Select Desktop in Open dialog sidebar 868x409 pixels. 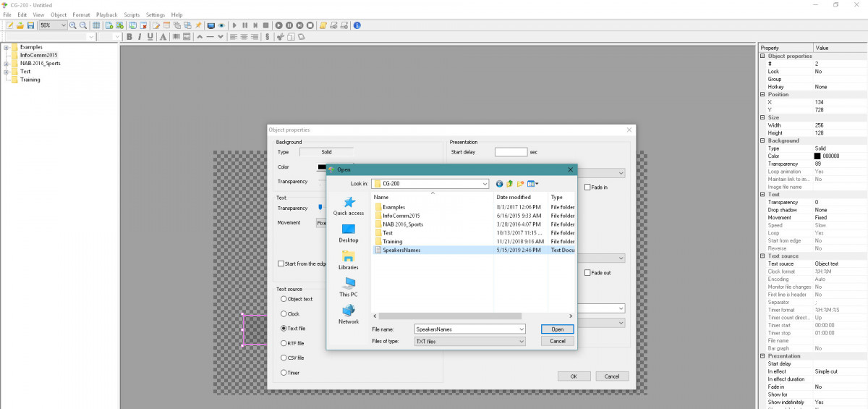(x=349, y=233)
